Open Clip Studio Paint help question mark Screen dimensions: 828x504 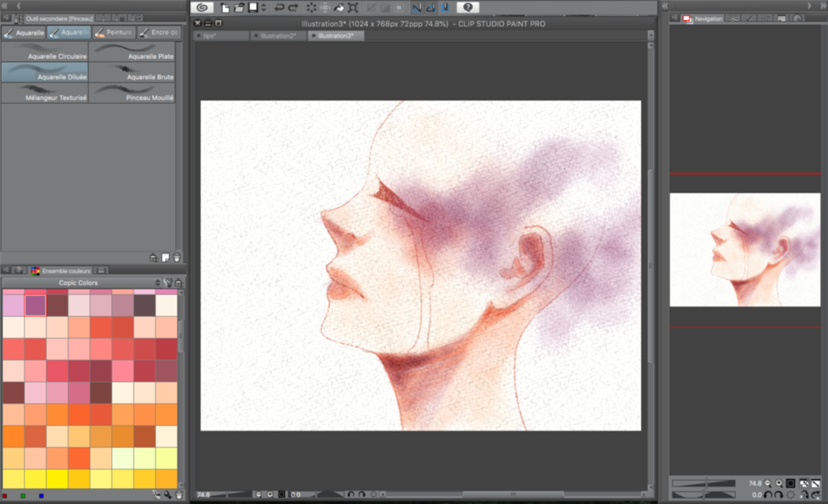point(467,7)
